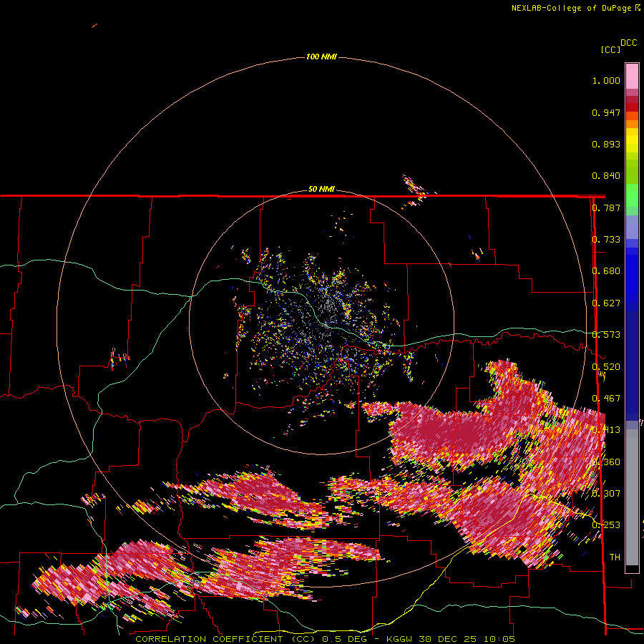Click the [CC] legend unit label
644x644 pixels.
tap(610, 49)
